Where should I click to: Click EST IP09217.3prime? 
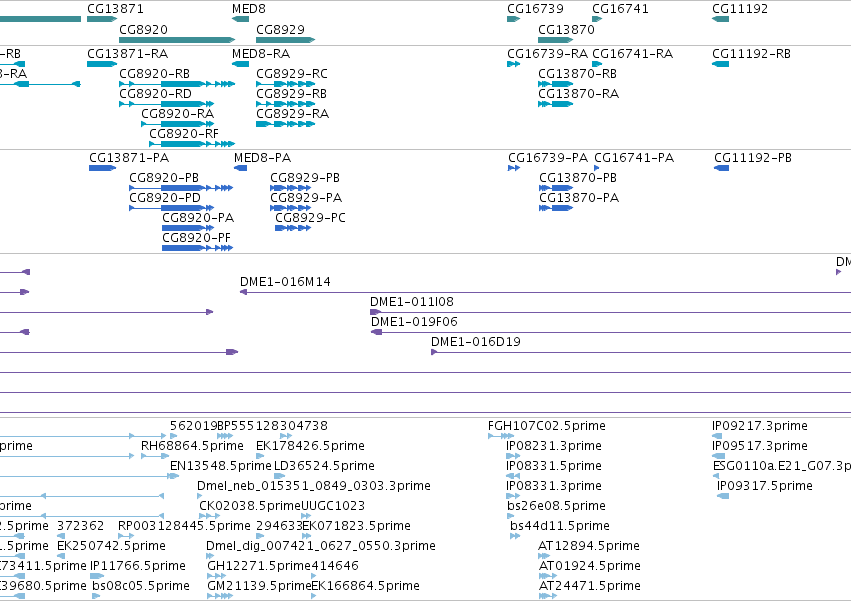760,426
